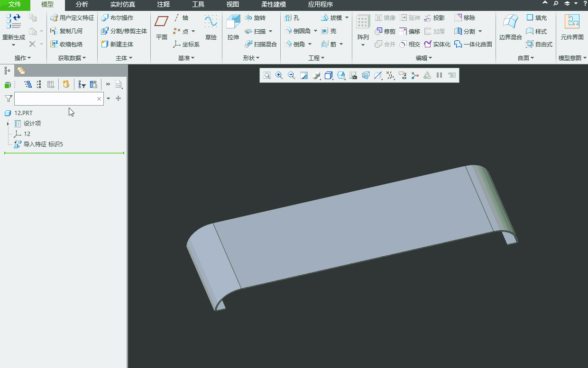Click the Style (样式) surface tool
Screen dimensions: 588x368
[536, 31]
